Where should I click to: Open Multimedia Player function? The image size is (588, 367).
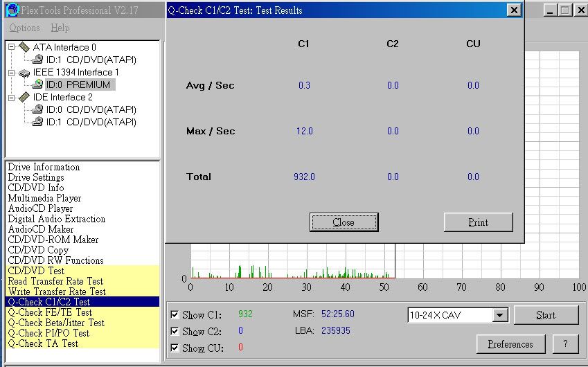(x=44, y=198)
